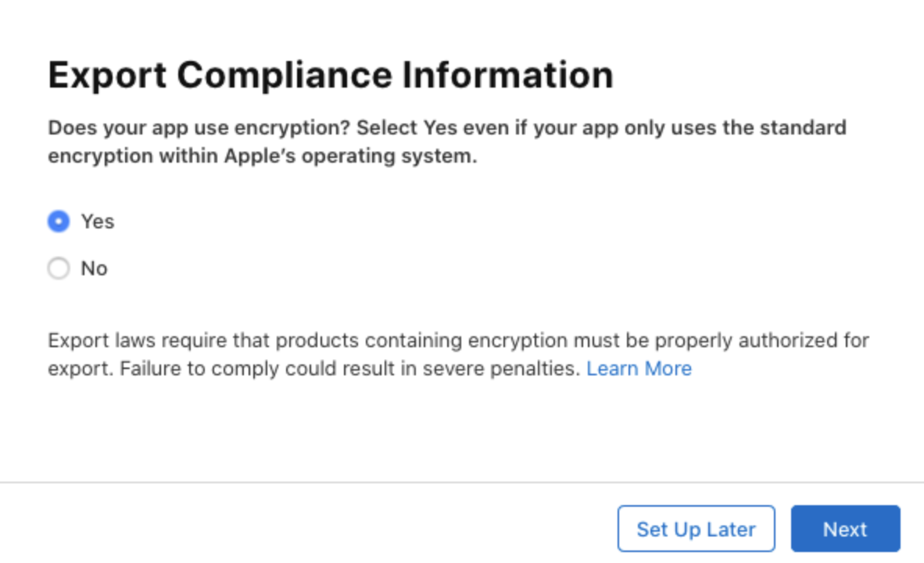The width and height of the screenshot is (924, 563).
Task: Click the "Yes" option label text
Action: 98,222
